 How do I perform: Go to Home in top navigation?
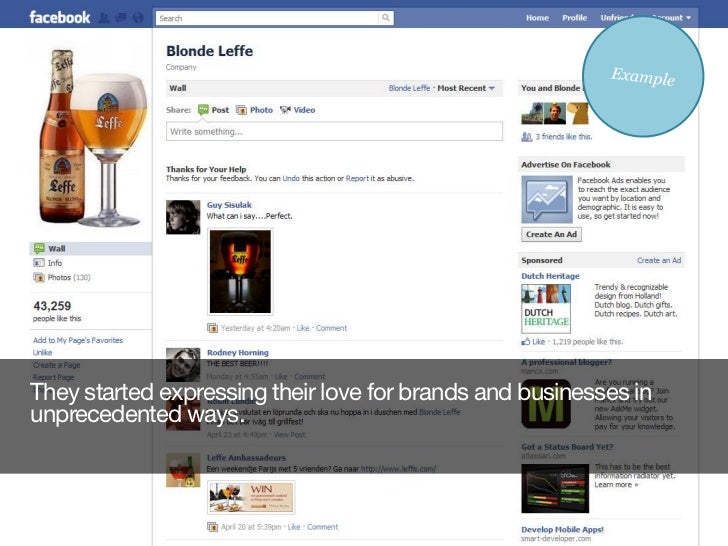pos(538,18)
